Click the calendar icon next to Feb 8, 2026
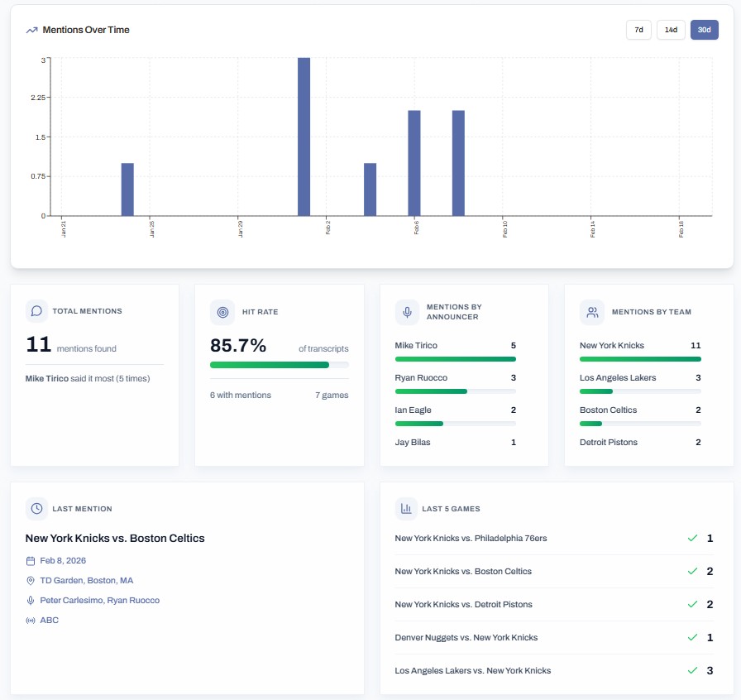 click(31, 561)
